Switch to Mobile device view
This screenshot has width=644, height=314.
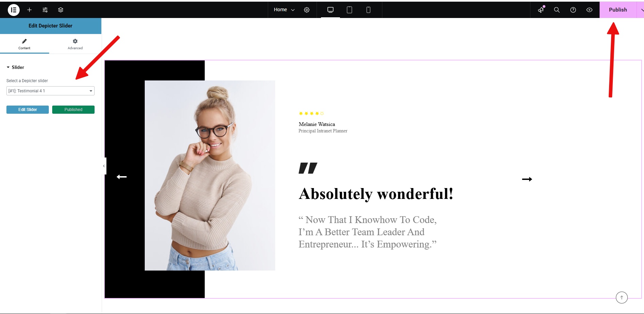(x=368, y=10)
